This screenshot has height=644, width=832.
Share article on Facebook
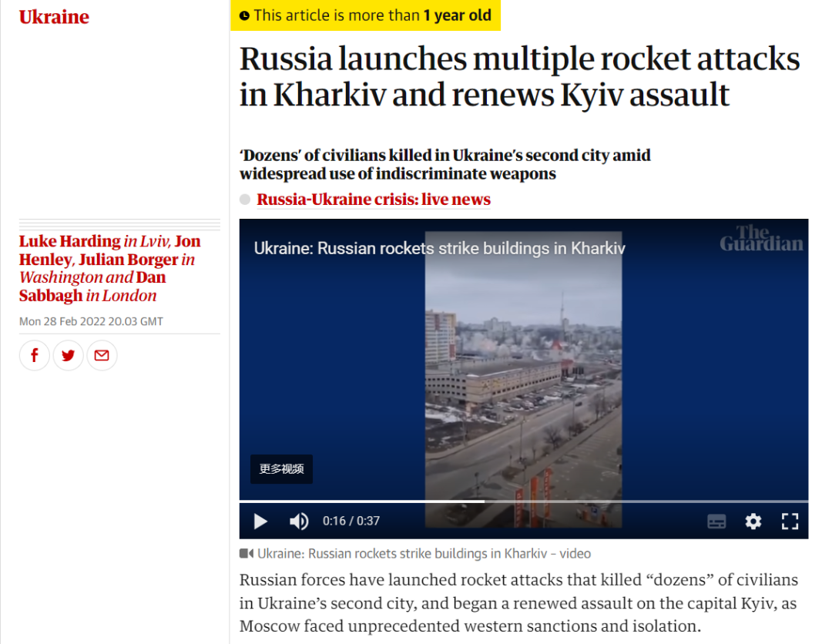(x=35, y=355)
